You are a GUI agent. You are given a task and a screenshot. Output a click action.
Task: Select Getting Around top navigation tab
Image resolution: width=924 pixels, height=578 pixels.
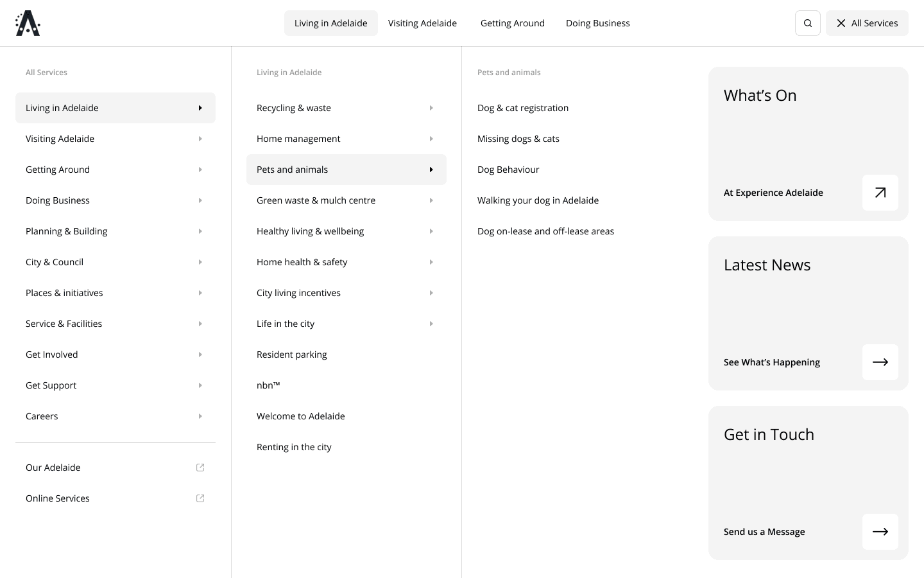coord(513,23)
